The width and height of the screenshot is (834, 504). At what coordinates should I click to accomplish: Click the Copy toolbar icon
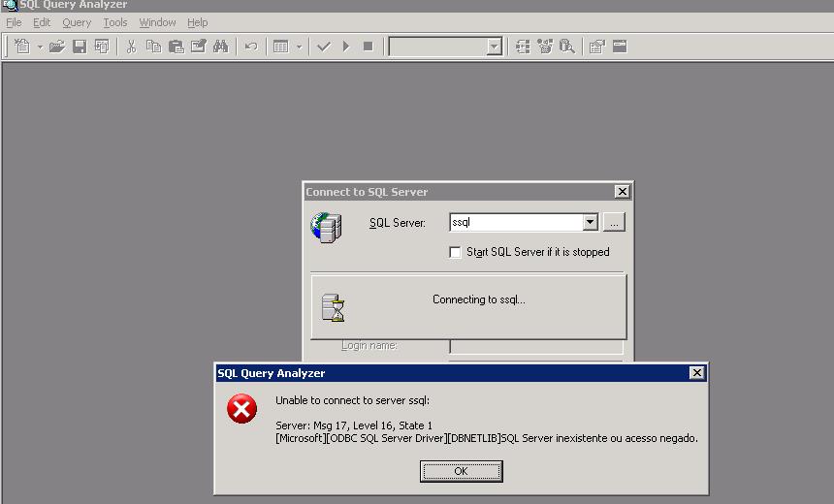pyautogui.click(x=154, y=47)
